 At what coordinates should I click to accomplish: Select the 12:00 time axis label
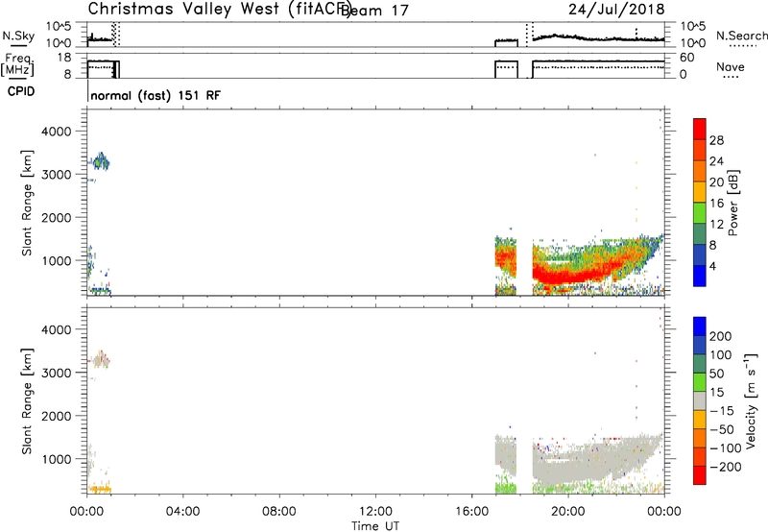coord(375,512)
